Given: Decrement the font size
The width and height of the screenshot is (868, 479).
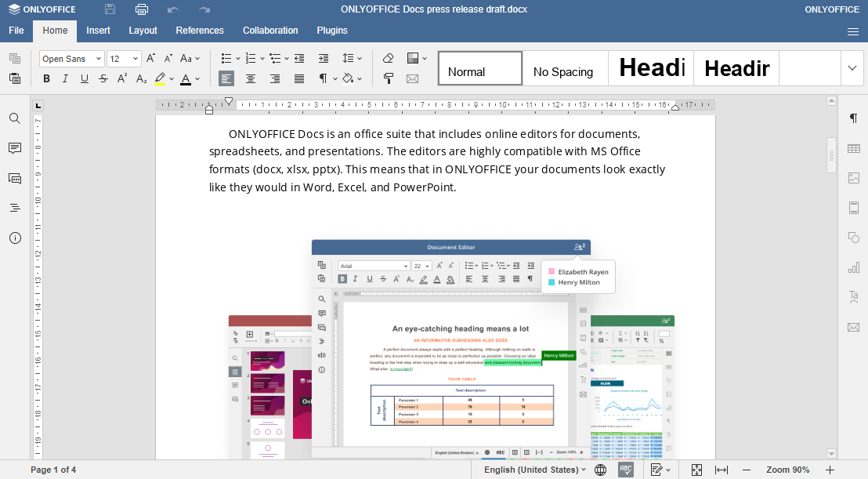Looking at the screenshot, I should tap(168, 58).
